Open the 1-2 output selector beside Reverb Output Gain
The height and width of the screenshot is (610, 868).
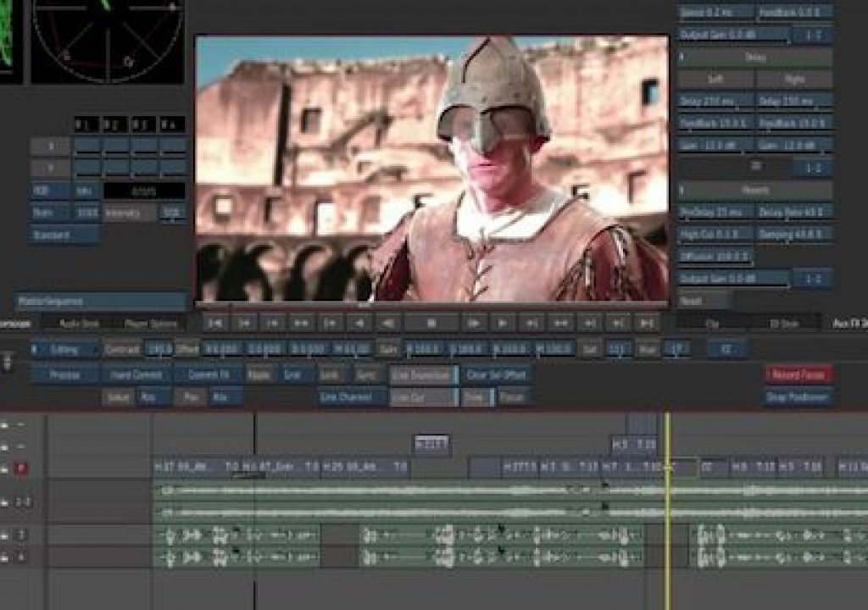812,279
